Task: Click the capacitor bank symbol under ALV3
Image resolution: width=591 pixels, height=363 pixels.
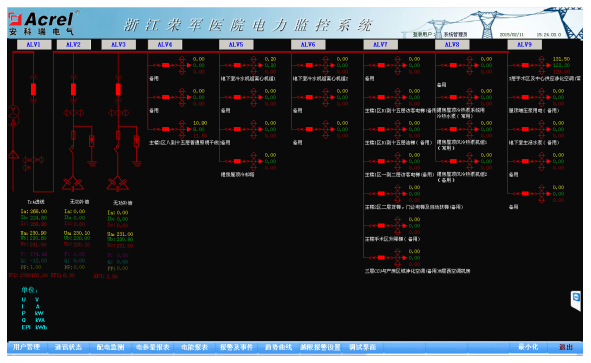Action: point(118,184)
